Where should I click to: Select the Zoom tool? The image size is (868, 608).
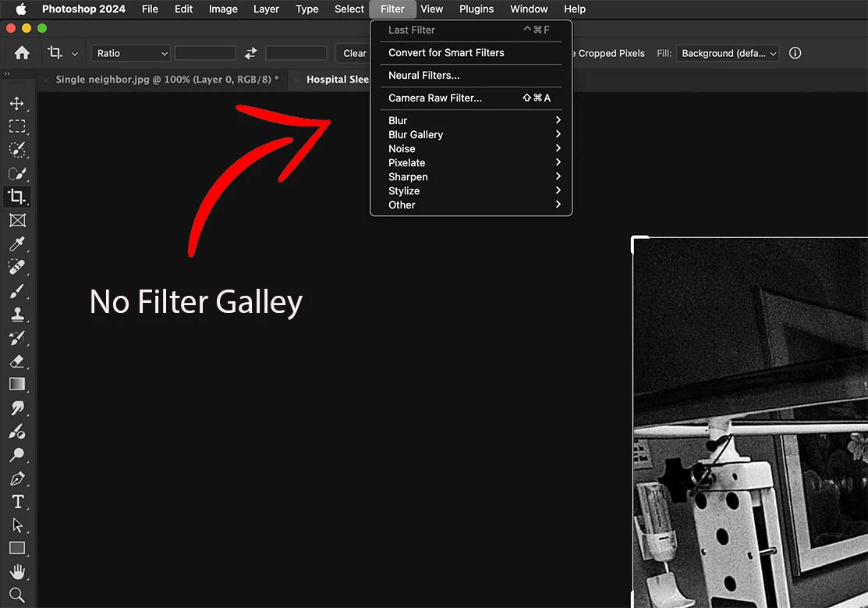(16, 595)
